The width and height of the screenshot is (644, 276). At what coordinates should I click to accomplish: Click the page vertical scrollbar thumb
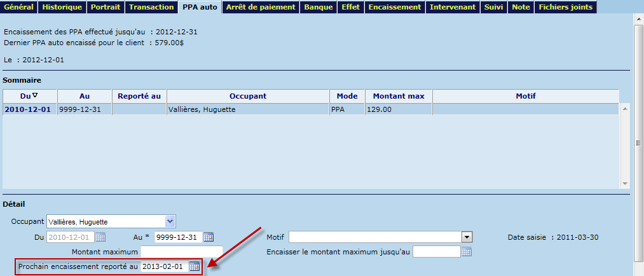pyautogui.click(x=639, y=140)
